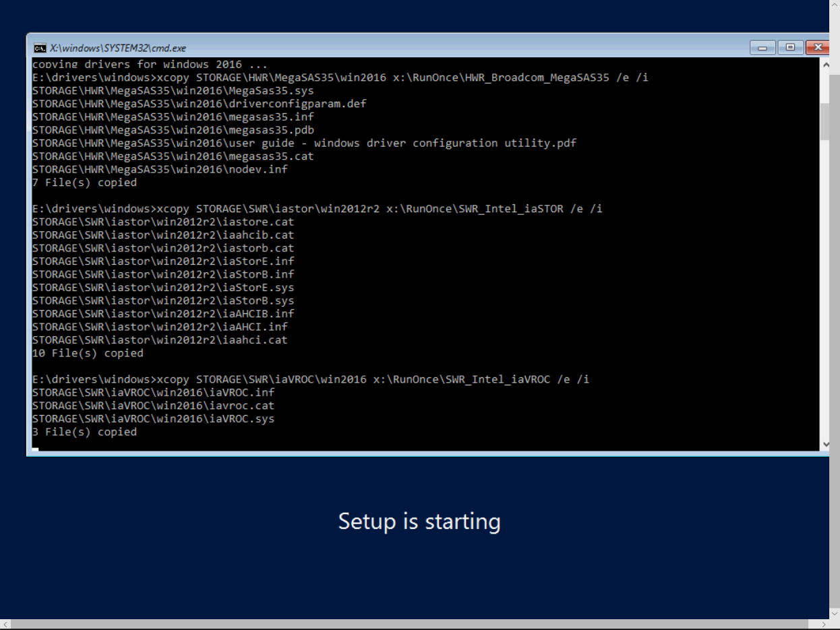
Task: Click the cmd.exe icon in title bar
Action: tap(40, 48)
